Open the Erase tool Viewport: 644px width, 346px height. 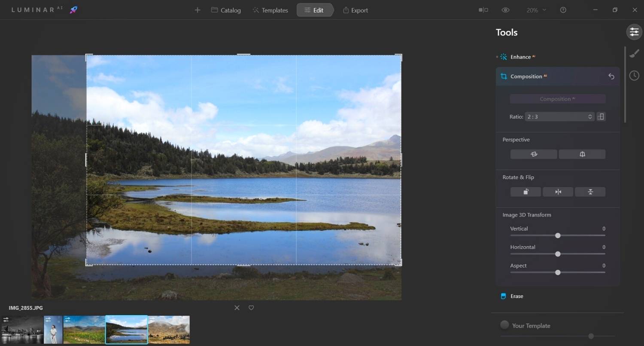pos(517,296)
